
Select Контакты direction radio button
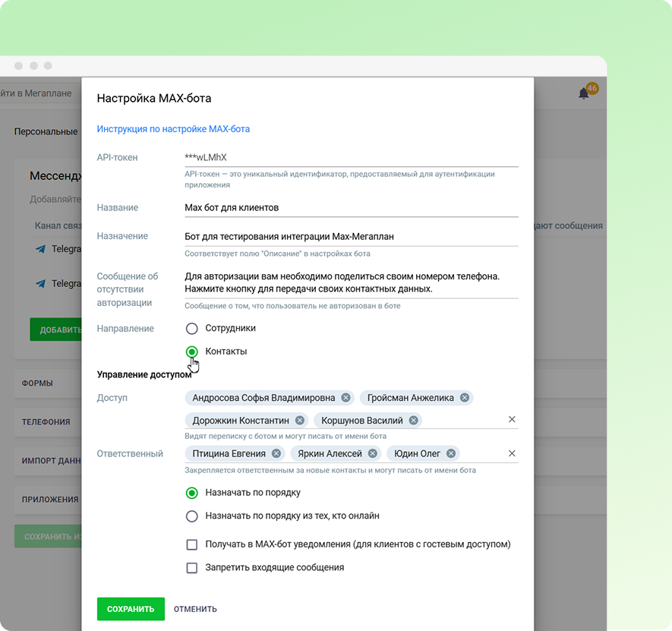coord(191,352)
